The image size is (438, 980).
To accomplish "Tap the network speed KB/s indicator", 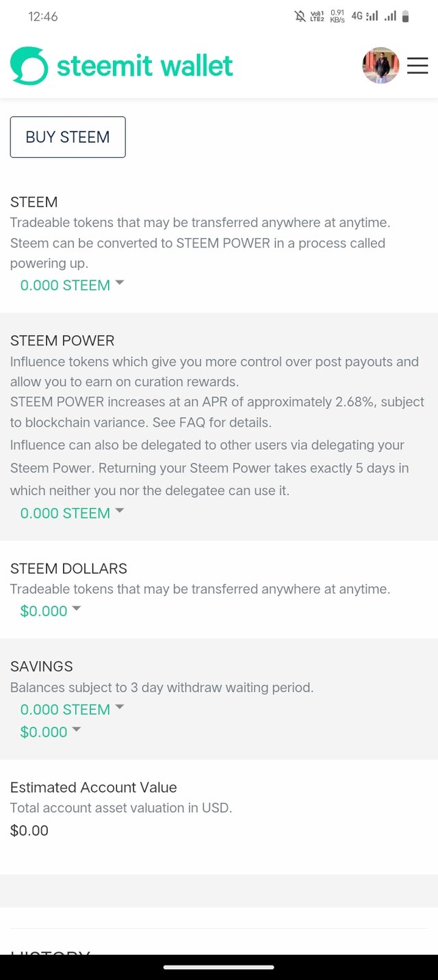I will pos(337,16).
